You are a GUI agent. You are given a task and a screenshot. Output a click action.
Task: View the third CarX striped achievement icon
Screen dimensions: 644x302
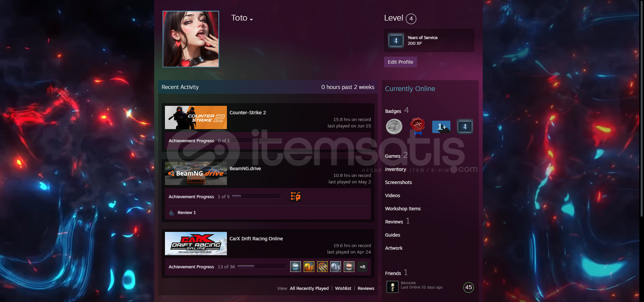click(x=323, y=267)
